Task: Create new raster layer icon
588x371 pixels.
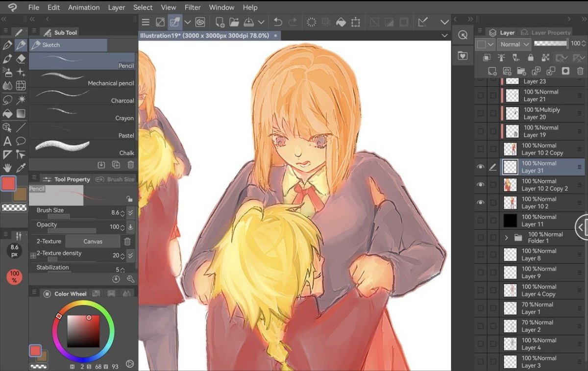Action: pos(492,71)
